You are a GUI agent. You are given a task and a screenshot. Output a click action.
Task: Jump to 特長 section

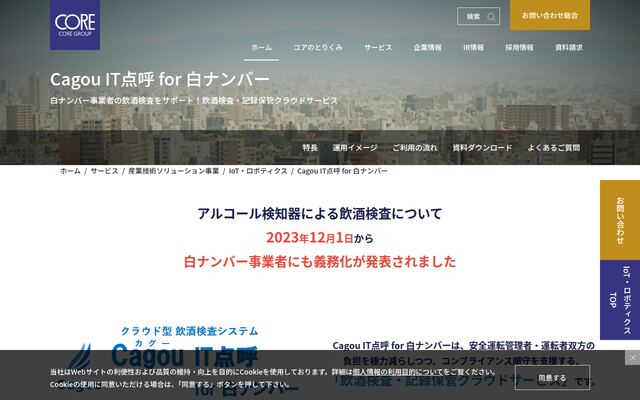click(310, 148)
